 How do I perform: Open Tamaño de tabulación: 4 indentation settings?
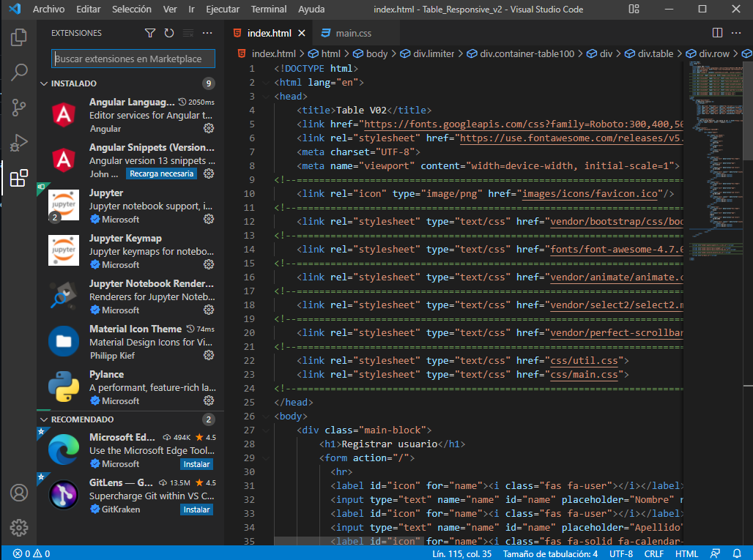pyautogui.click(x=550, y=553)
